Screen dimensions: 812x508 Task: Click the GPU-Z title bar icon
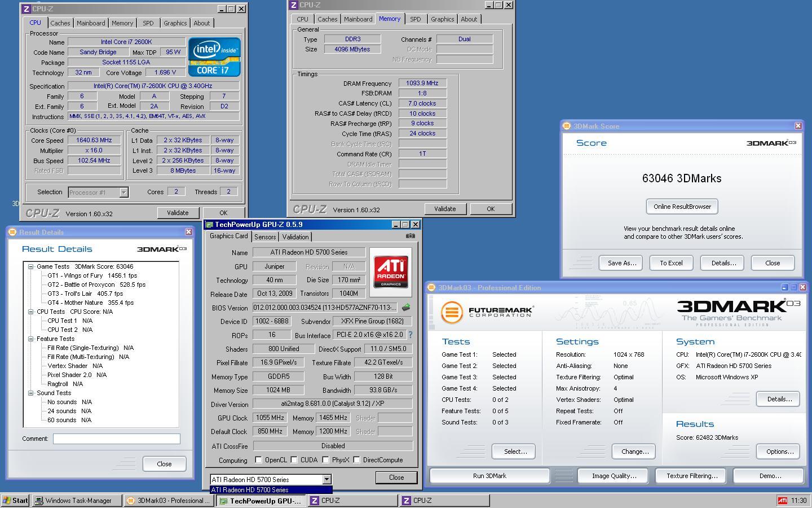(209, 225)
